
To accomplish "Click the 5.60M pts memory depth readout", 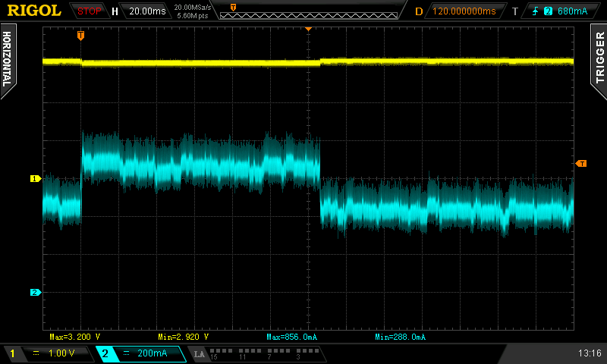I will pos(193,16).
